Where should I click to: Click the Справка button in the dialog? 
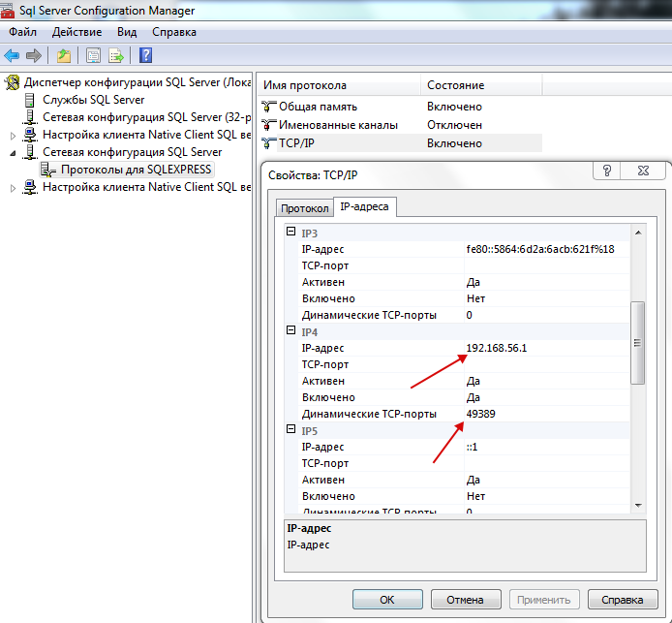[x=623, y=599]
